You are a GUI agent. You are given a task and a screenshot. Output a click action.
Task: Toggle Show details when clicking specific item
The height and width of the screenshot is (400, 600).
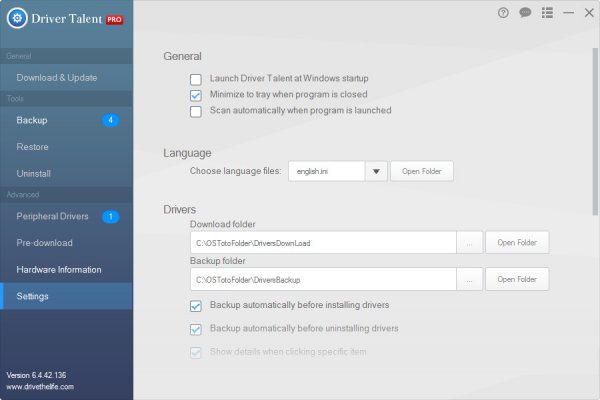coord(196,353)
